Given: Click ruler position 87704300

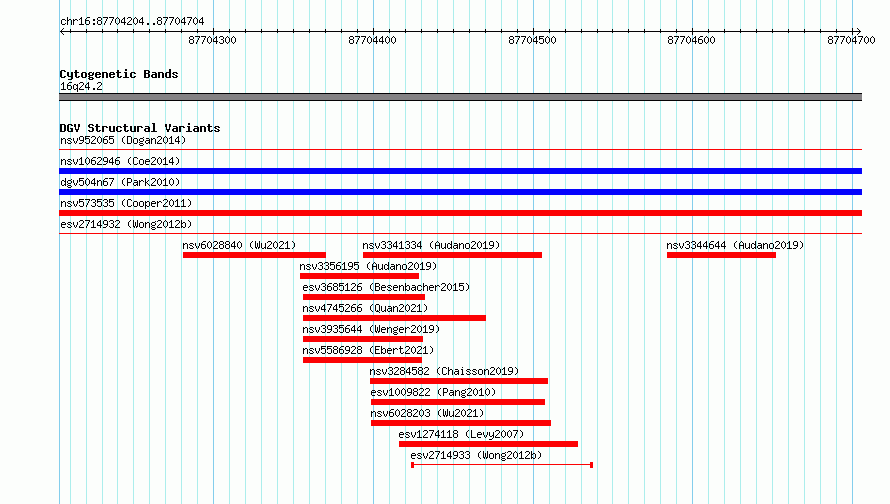Looking at the screenshot, I should [x=212, y=40].
